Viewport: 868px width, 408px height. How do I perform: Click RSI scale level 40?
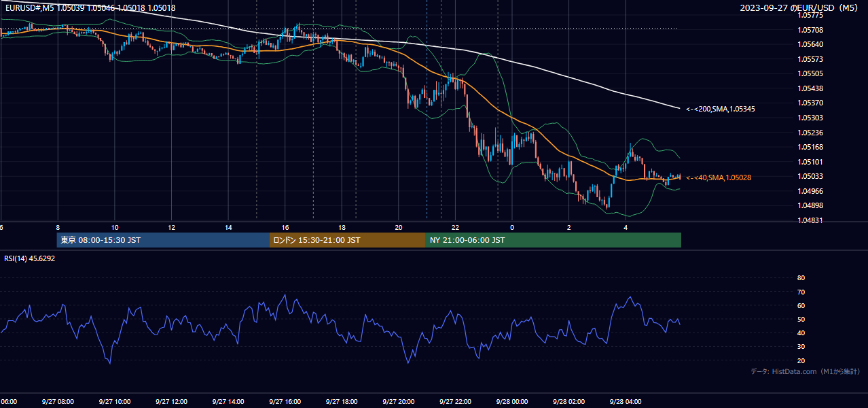pyautogui.click(x=801, y=333)
